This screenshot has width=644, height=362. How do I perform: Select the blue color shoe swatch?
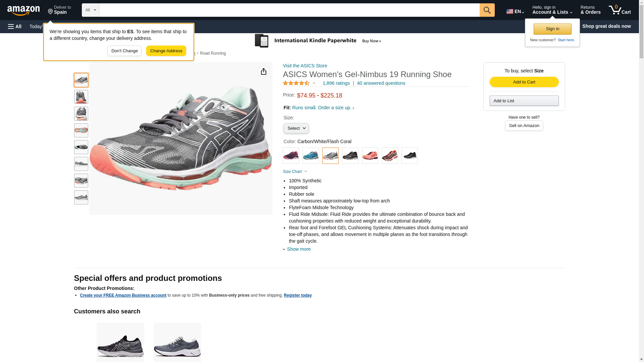tap(311, 156)
